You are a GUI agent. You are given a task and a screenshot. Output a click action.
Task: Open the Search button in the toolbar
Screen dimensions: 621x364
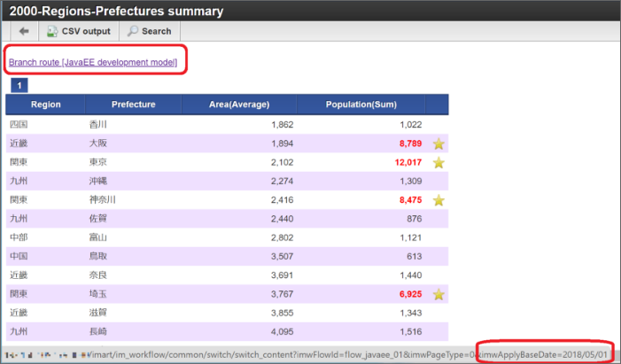tap(149, 31)
